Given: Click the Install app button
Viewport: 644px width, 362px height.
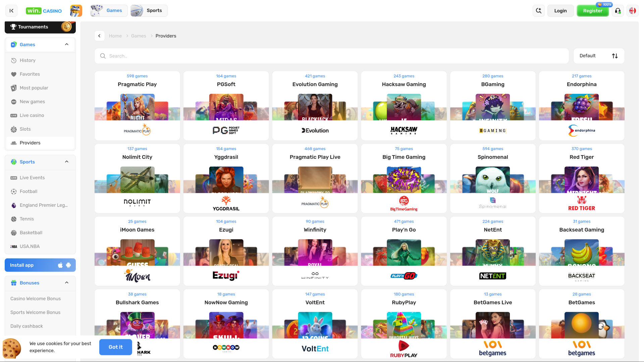Looking at the screenshot, I should click(x=40, y=265).
